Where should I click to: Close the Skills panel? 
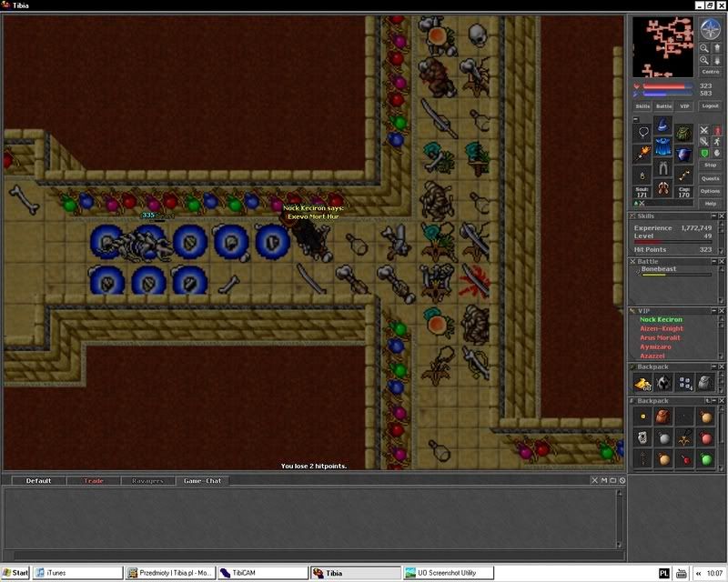722,216
